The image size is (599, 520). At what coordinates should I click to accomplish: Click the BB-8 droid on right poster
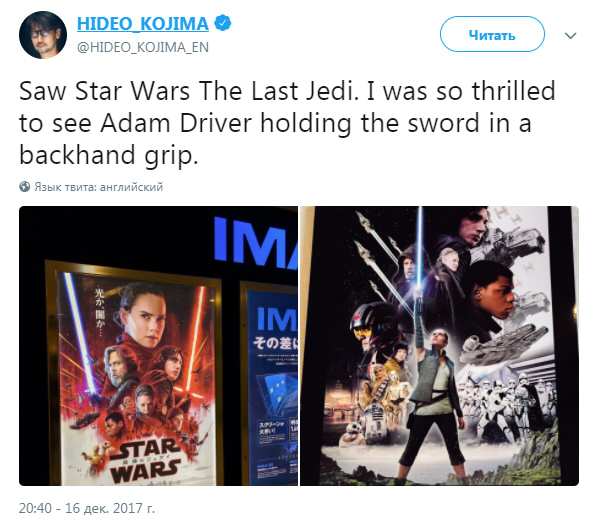click(x=351, y=435)
